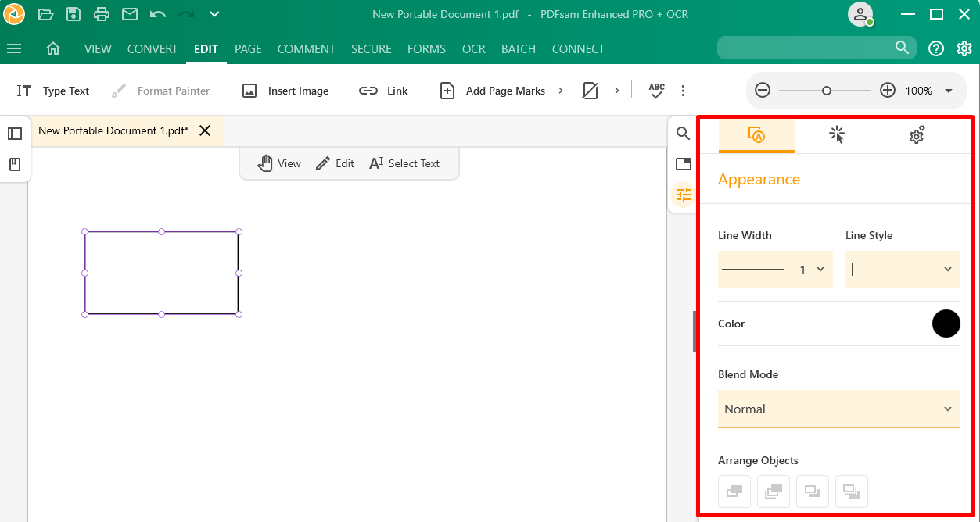
Task: Switch to the CONVERT tab
Action: coord(153,48)
